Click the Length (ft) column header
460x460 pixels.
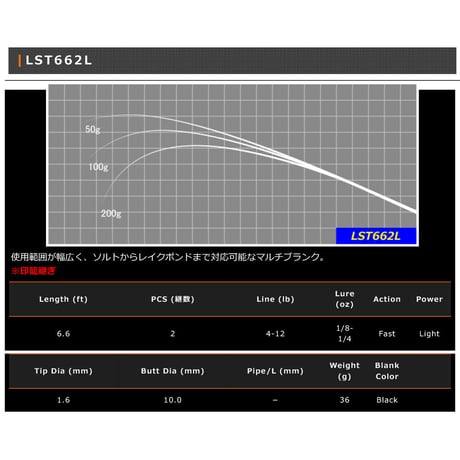click(63, 299)
